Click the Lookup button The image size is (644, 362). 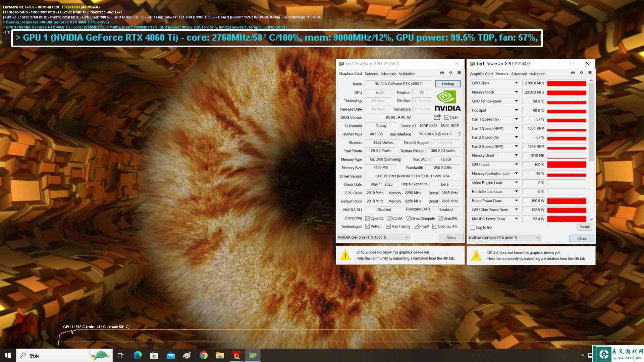[x=448, y=84]
